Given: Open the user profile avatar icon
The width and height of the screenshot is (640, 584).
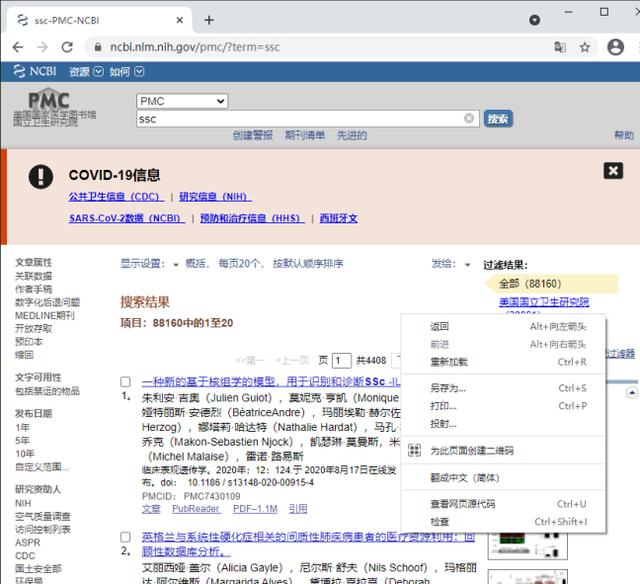Looking at the screenshot, I should (x=616, y=47).
